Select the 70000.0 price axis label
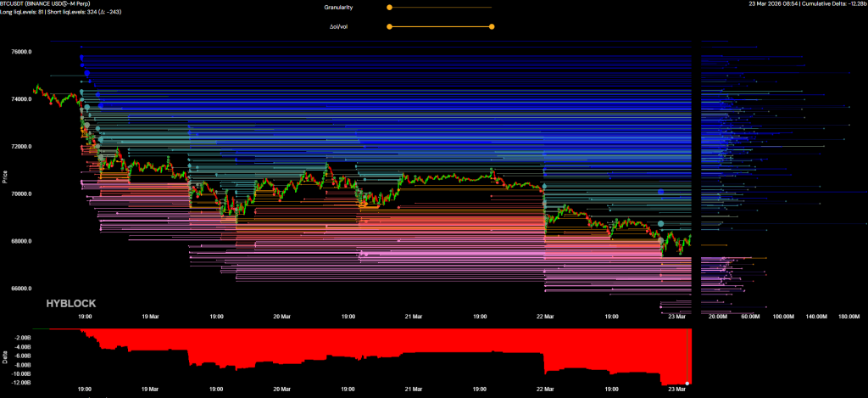Screen dimensions: 868x398 pos(20,193)
